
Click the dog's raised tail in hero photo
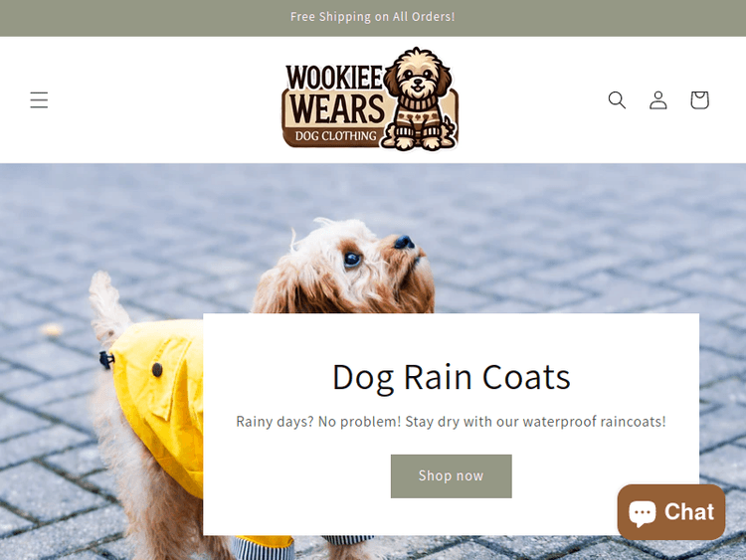tap(107, 304)
